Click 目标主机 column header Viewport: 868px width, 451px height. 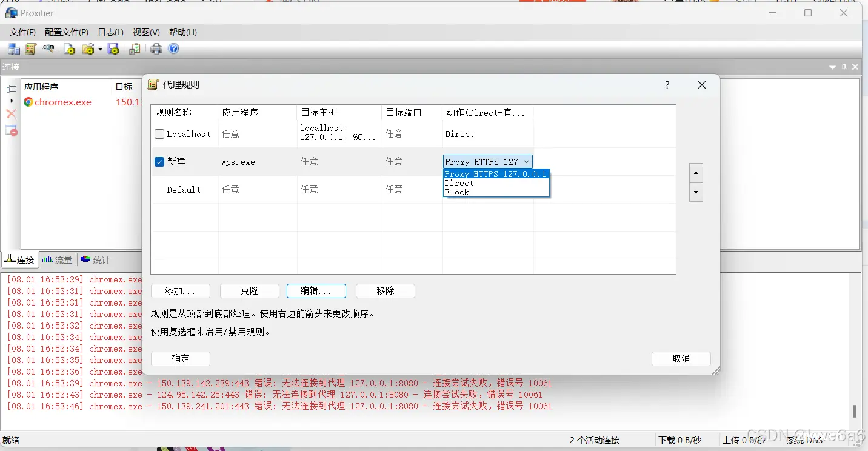tap(339, 112)
